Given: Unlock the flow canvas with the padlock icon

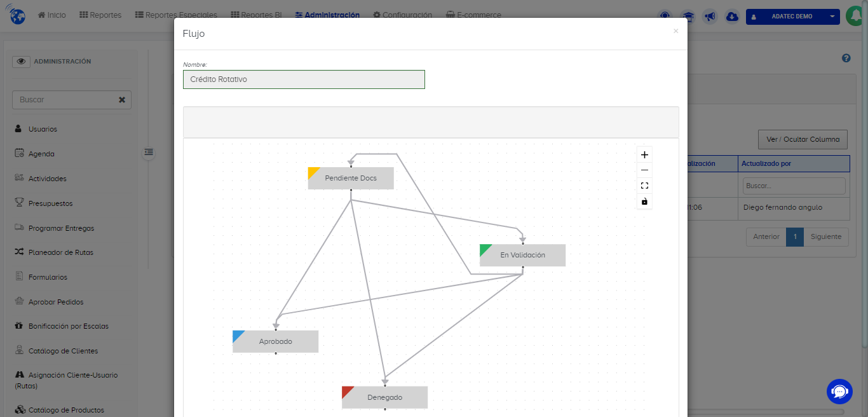Looking at the screenshot, I should coord(644,201).
